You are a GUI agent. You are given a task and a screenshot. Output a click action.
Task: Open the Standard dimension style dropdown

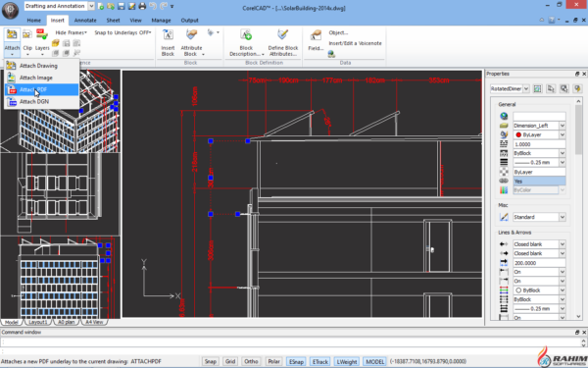coord(563,217)
